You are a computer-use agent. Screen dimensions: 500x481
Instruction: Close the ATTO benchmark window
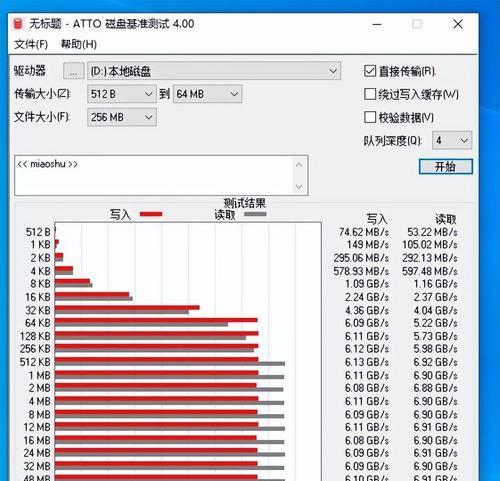tap(458, 24)
